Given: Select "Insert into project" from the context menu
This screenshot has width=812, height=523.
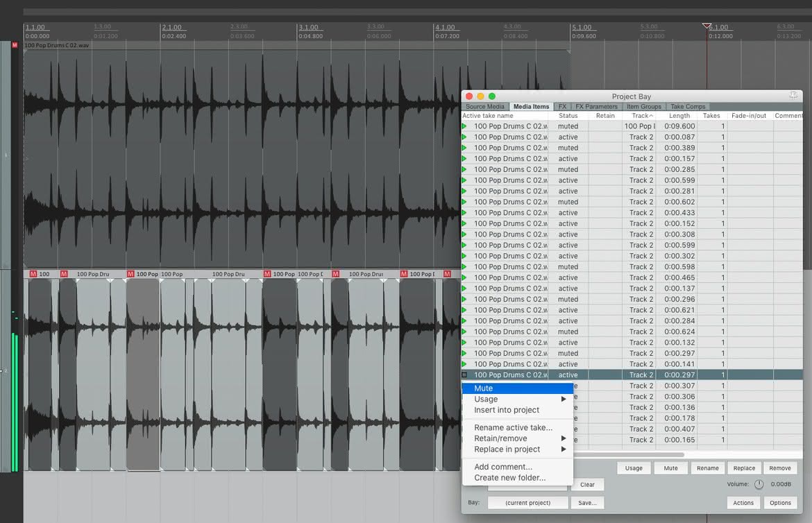Looking at the screenshot, I should click(x=518, y=410).
